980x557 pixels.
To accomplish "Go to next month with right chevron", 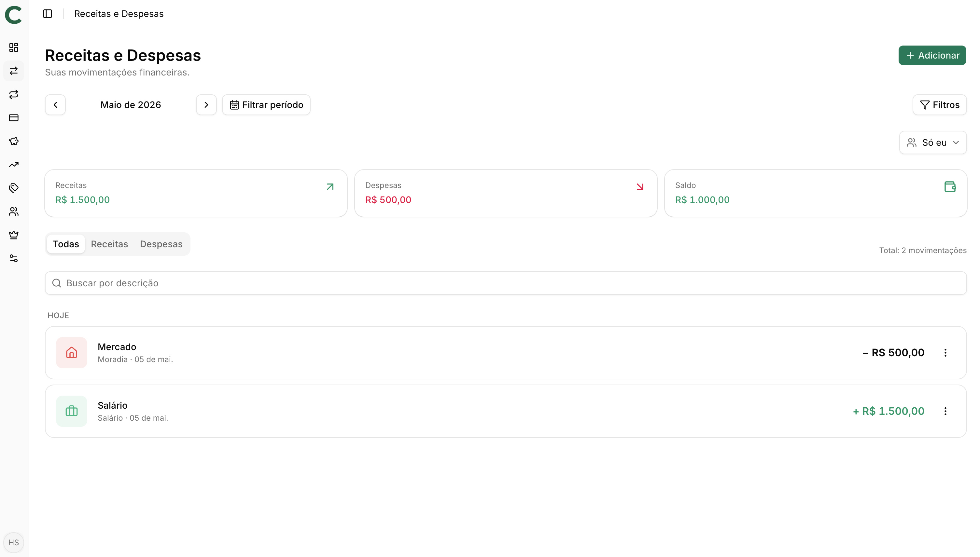I will point(206,105).
